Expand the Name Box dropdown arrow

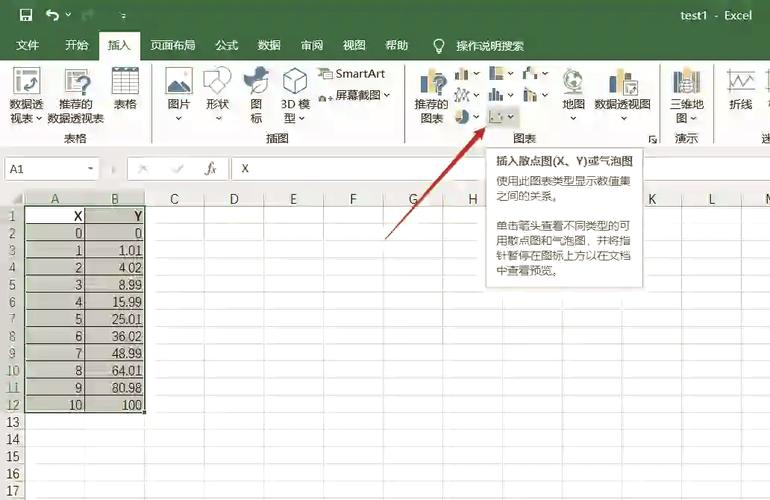pos(91,169)
